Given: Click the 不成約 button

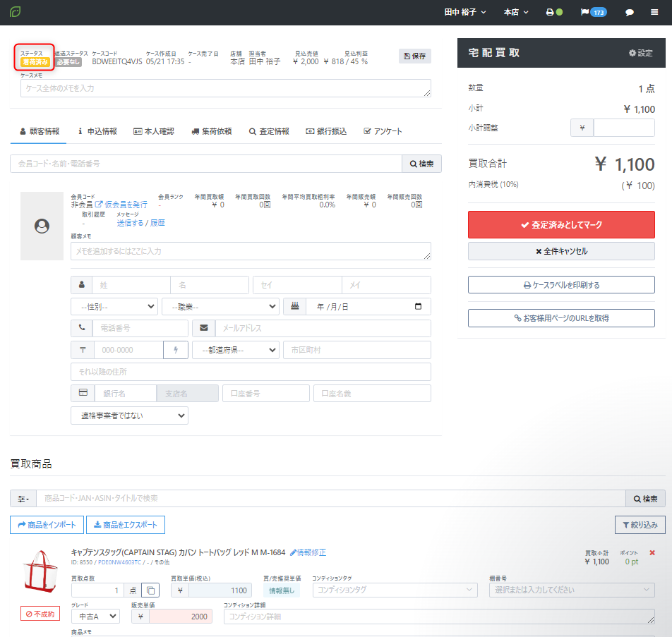Looking at the screenshot, I should tap(40, 614).
